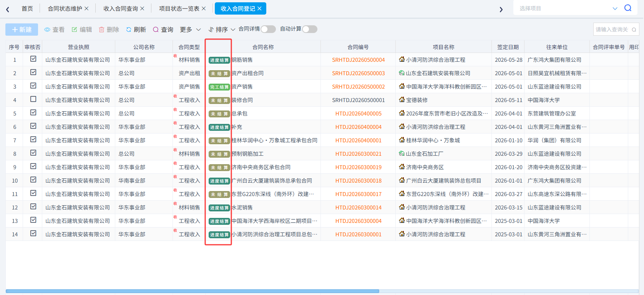Toggle 审核否 checkbox for 桂林华润中心 contract row
Image resolution: width=644 pixels, height=295 pixels.
coord(33,140)
